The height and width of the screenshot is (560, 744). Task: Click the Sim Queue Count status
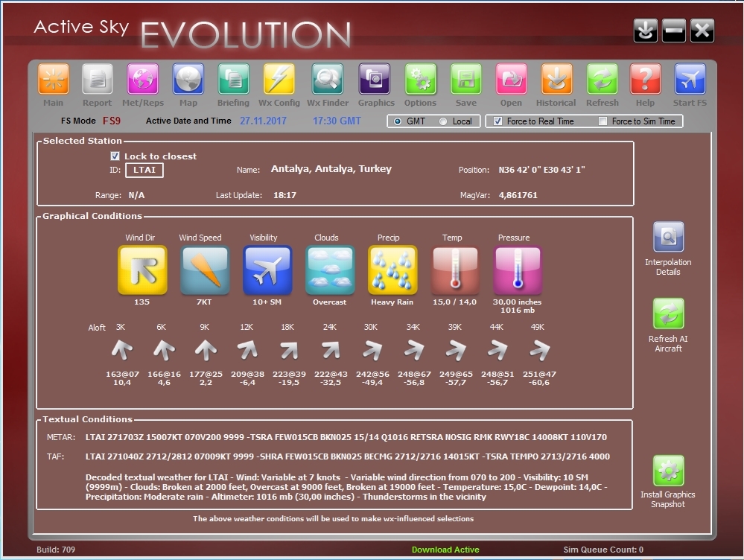coord(603,550)
